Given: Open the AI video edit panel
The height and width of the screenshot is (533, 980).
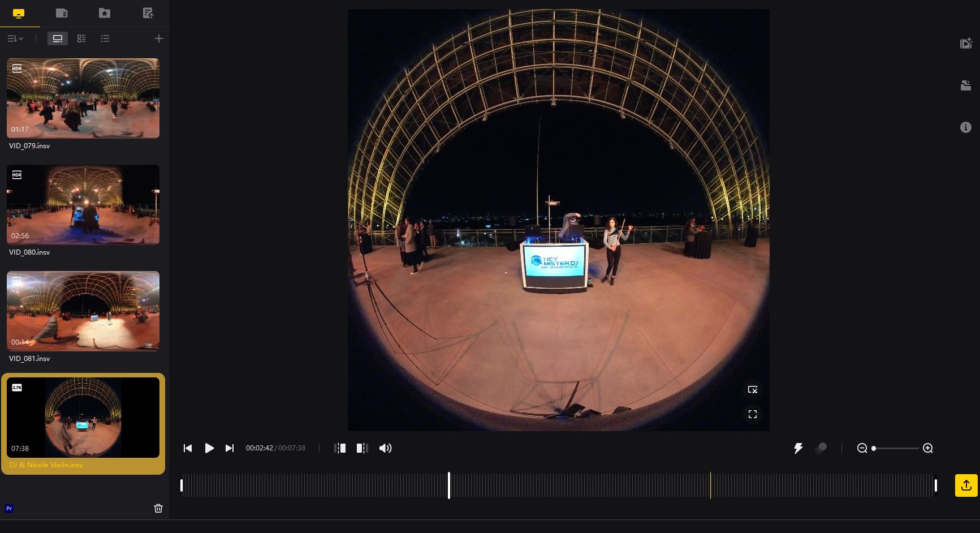Looking at the screenshot, I should point(966,44).
